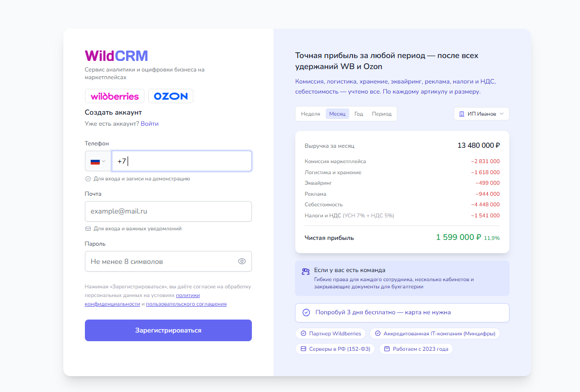
Task: Focus the Почта email input field
Action: (x=168, y=211)
